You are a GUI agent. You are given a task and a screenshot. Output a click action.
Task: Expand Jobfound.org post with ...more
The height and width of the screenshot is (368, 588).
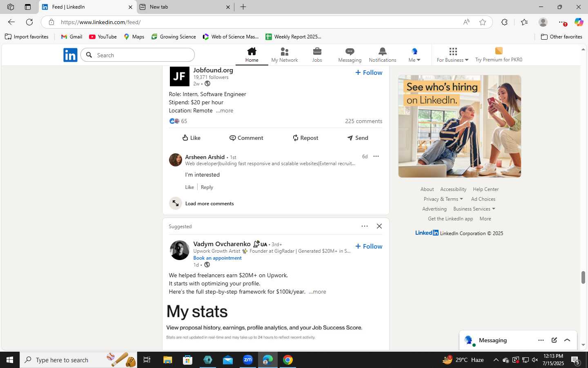point(225,110)
